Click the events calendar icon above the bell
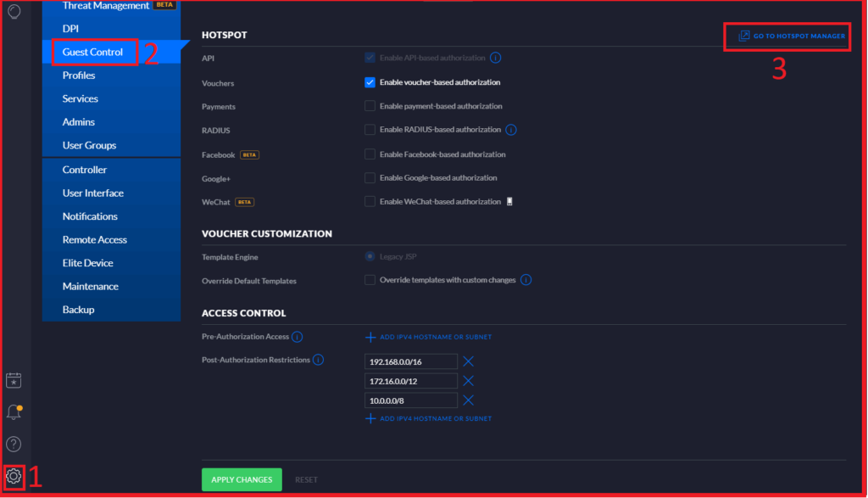This screenshot has height=498, width=868. point(14,381)
